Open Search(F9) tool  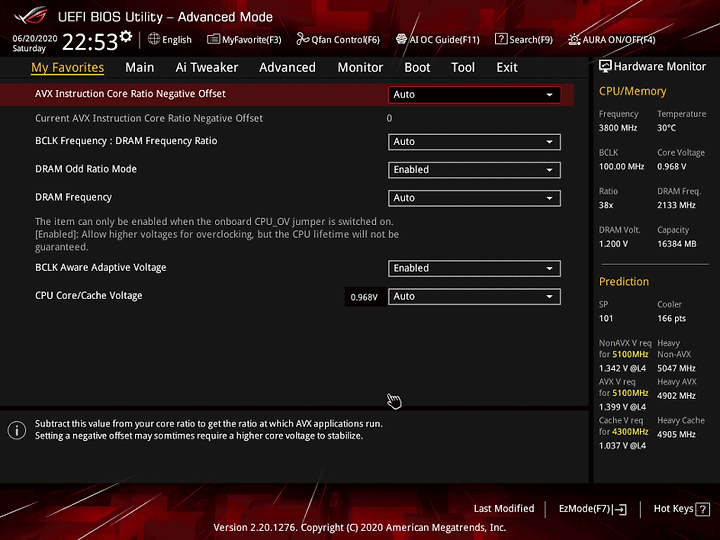coord(524,39)
